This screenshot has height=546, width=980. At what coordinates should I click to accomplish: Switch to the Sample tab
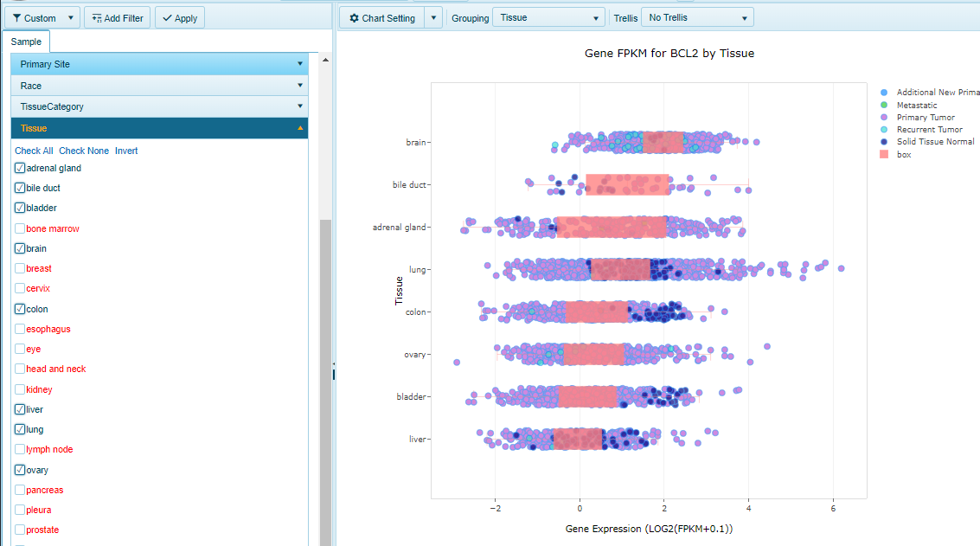26,42
